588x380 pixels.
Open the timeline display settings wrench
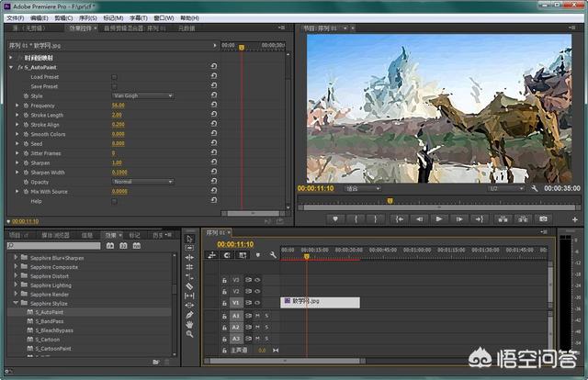[x=273, y=255]
